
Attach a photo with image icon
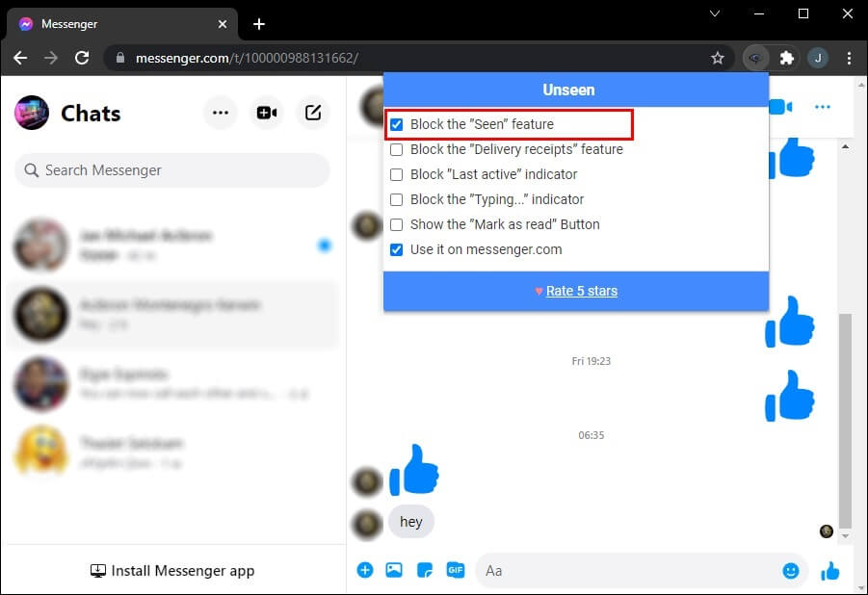394,570
